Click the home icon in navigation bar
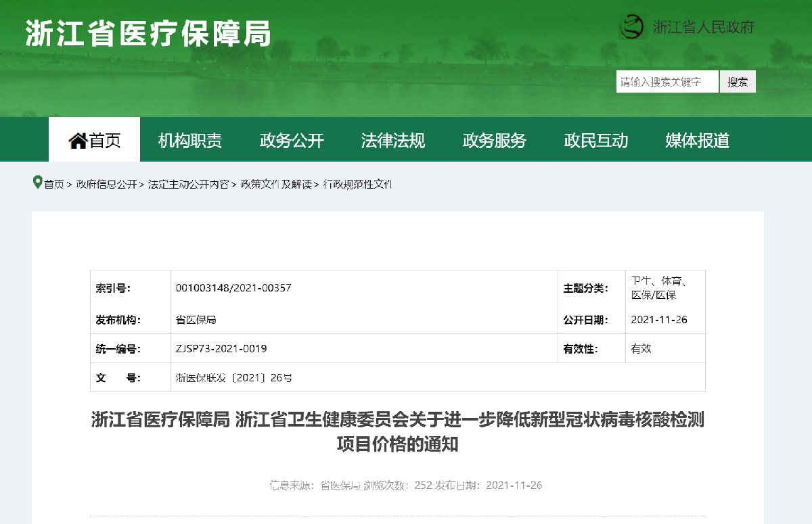This screenshot has height=524, width=812. [x=78, y=141]
